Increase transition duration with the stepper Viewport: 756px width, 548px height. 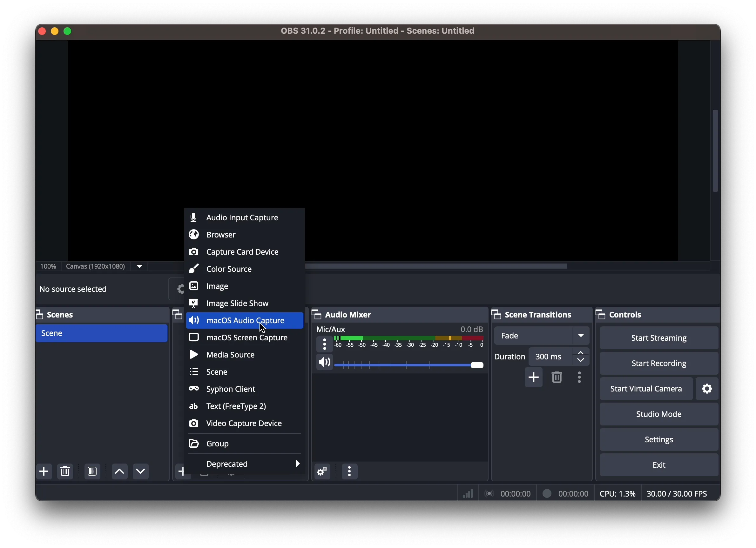pos(581,353)
